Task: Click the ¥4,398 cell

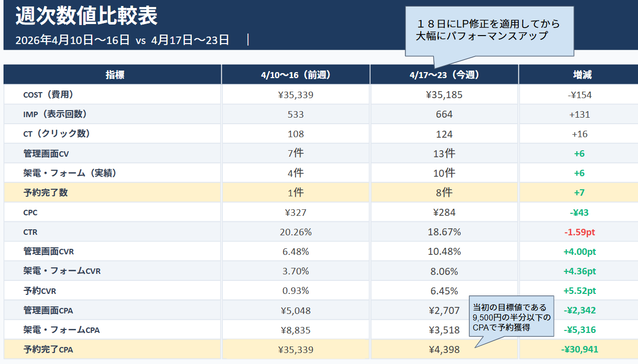Action: tap(444, 349)
